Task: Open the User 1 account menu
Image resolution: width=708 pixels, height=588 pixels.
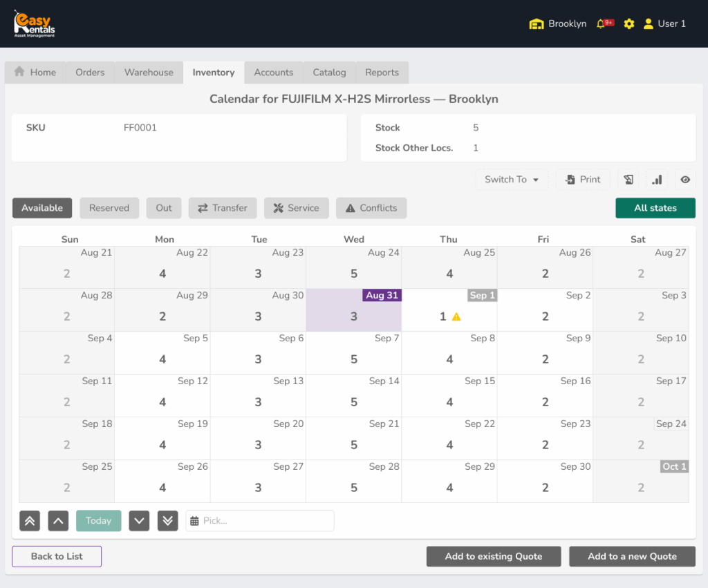Action: 664,23
